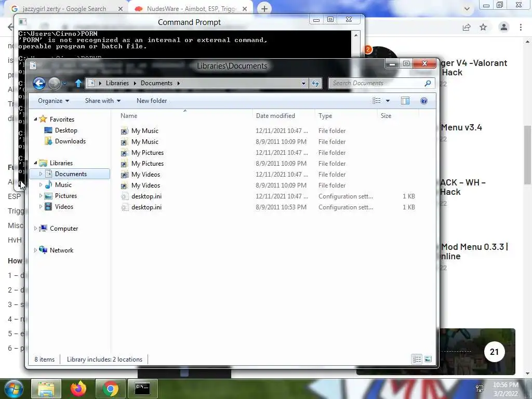Open the view options dropdown arrow

(388, 101)
